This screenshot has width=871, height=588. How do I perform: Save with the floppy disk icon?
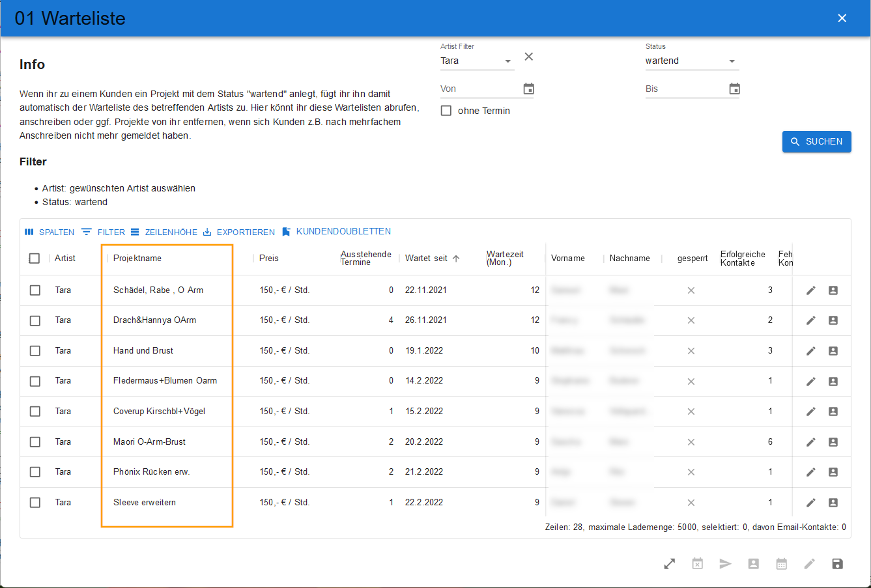tap(838, 564)
